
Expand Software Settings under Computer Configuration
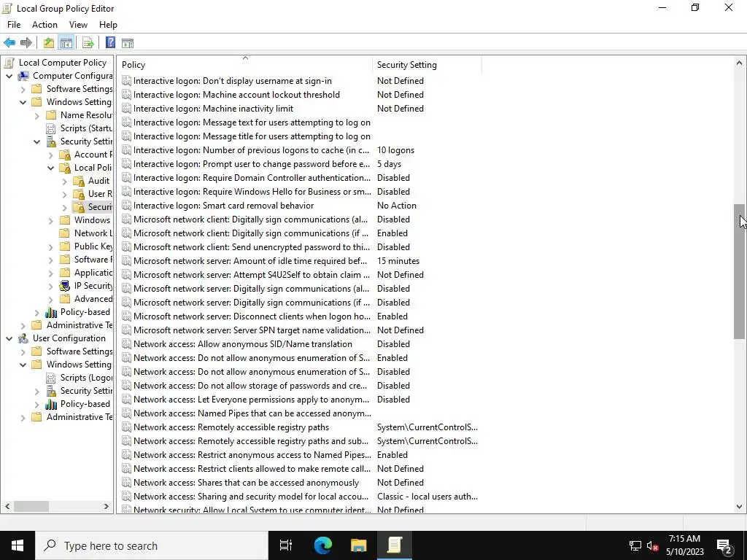[x=23, y=89]
